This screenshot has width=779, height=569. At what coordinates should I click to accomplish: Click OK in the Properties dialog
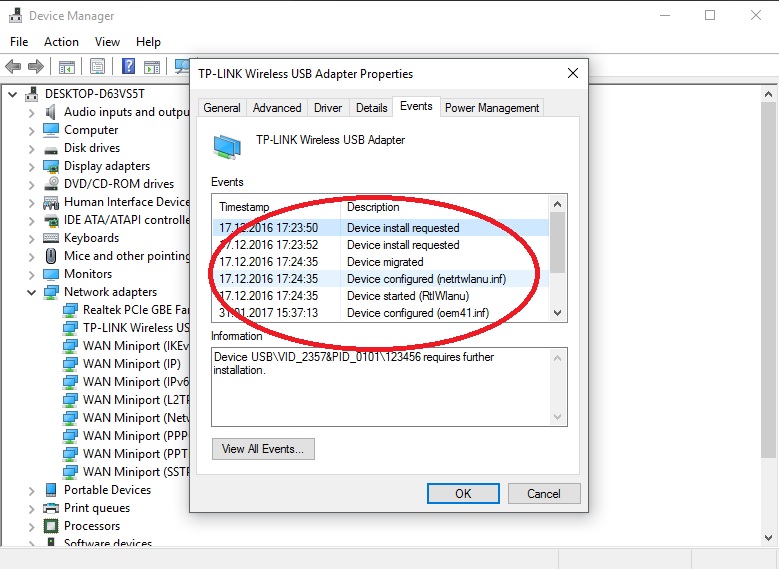coord(463,493)
